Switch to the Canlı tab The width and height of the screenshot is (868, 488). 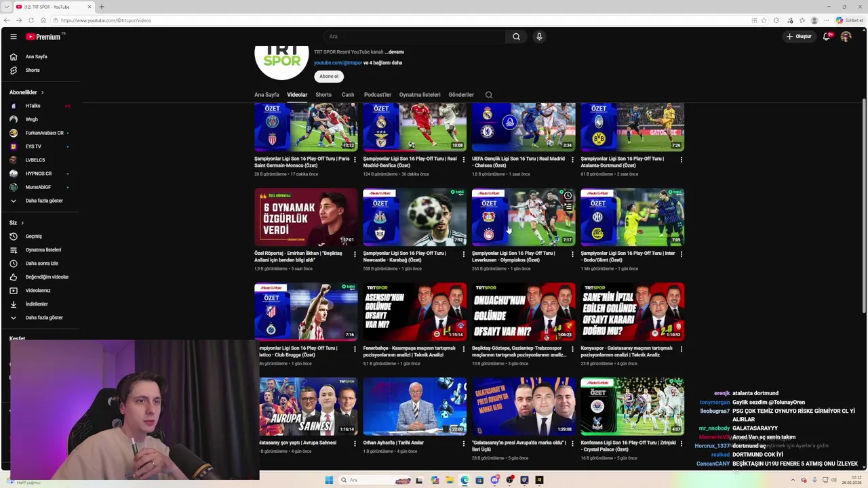click(x=348, y=95)
